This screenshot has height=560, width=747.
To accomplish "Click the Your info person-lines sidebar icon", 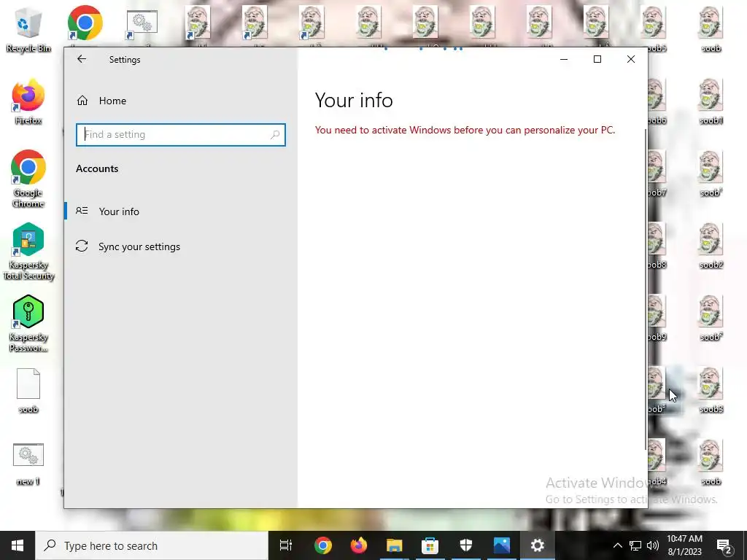I will tap(82, 211).
